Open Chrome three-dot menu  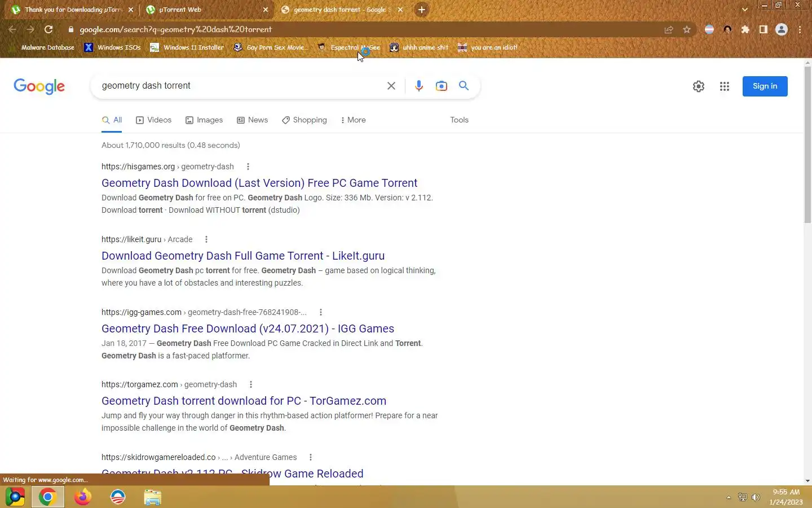[800, 29]
